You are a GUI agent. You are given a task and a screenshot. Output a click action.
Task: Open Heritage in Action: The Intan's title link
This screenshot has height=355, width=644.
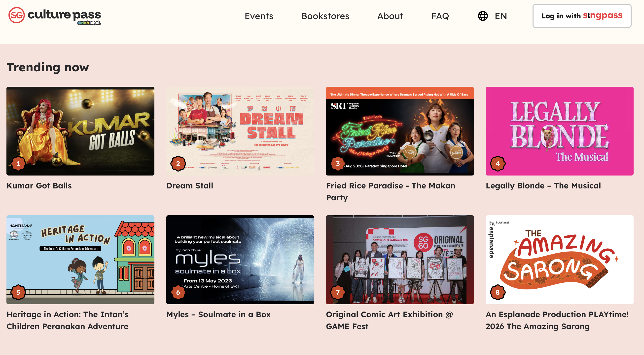68,320
